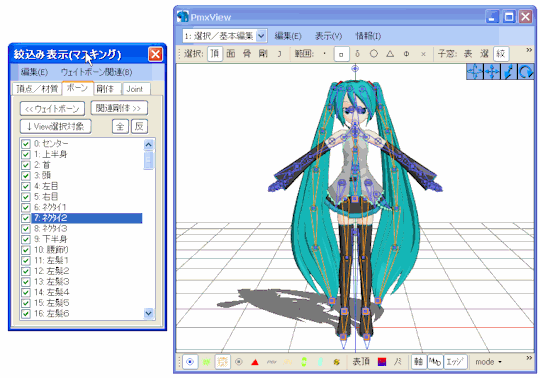Click the red triangle icon in bottom toolbar
Image resolution: width=540 pixels, height=378 pixels.
click(x=255, y=362)
